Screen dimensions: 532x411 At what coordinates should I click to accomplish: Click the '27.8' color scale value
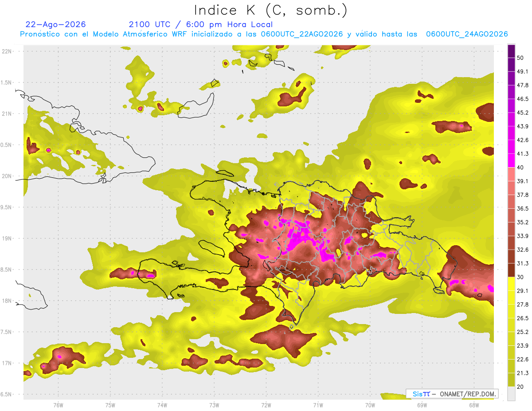point(522,305)
